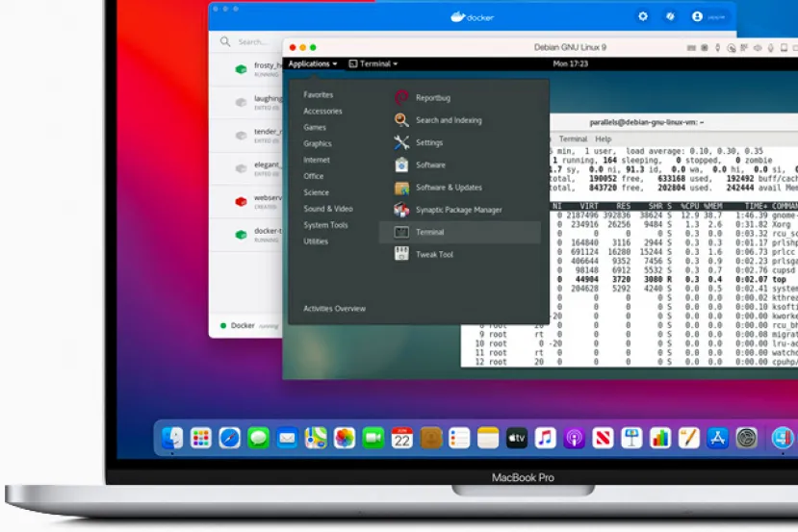Viewport: 798px width, 532px height.
Task: Select the Science category
Action: pos(316,192)
